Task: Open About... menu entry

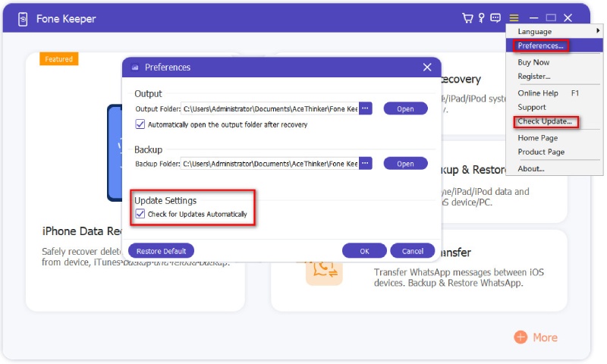Action: click(555, 168)
